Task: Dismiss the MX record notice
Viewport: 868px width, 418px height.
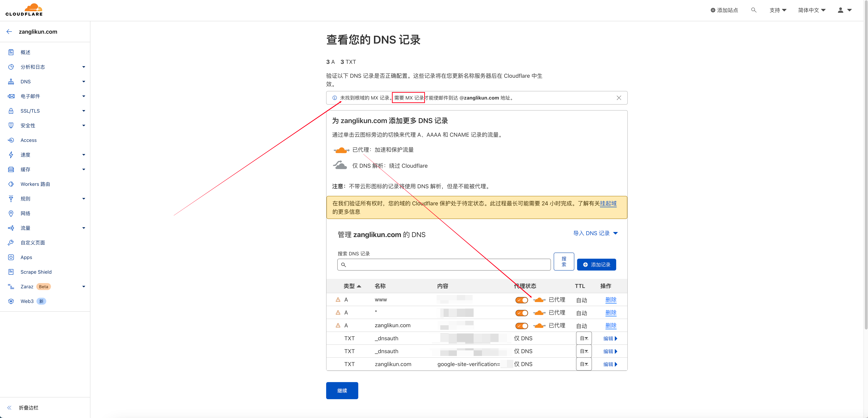Action: [619, 98]
